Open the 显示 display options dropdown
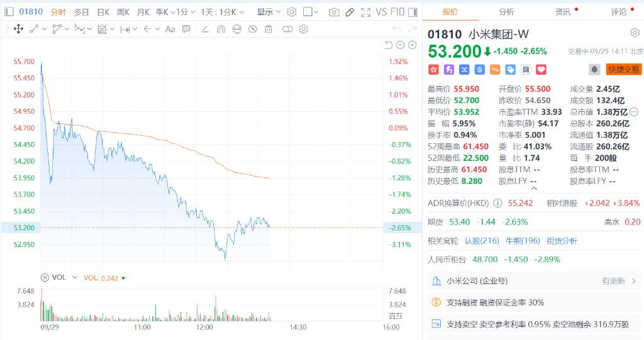The width and height of the screenshot is (644, 340). pyautogui.click(x=269, y=13)
